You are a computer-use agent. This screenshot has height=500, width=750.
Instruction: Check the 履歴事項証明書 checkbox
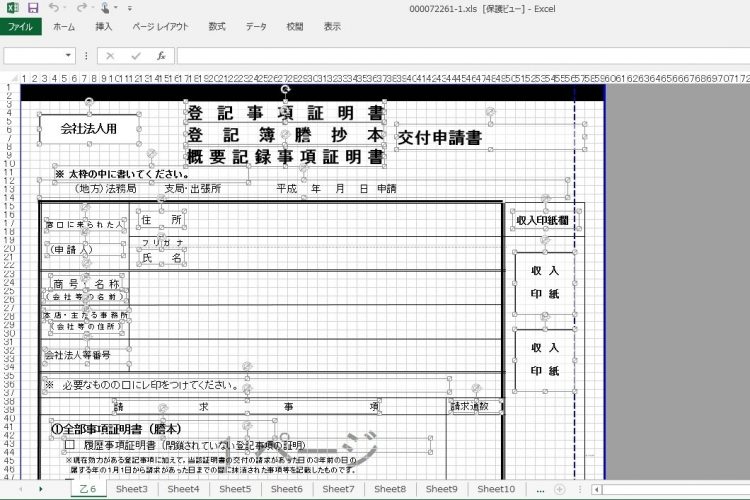70,443
